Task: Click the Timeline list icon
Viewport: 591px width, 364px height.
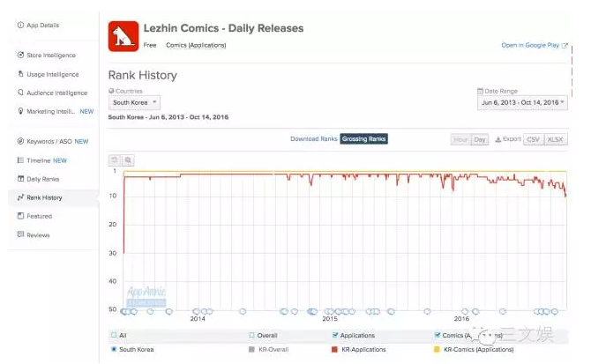Action: pyautogui.click(x=21, y=160)
